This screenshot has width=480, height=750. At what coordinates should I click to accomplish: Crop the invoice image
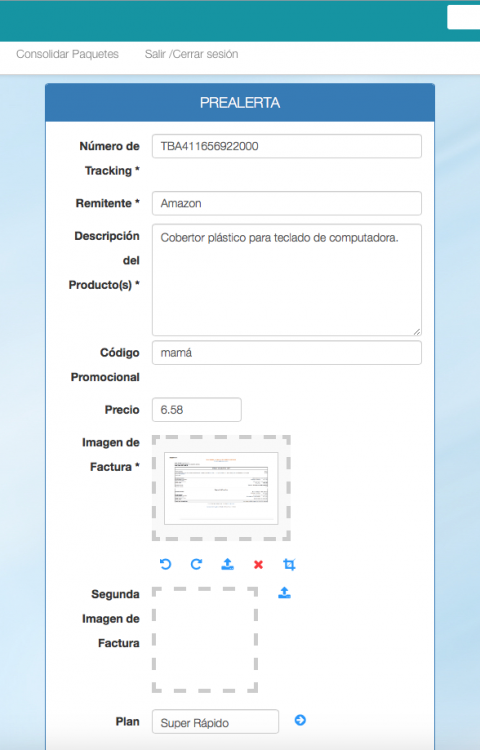tap(289, 564)
